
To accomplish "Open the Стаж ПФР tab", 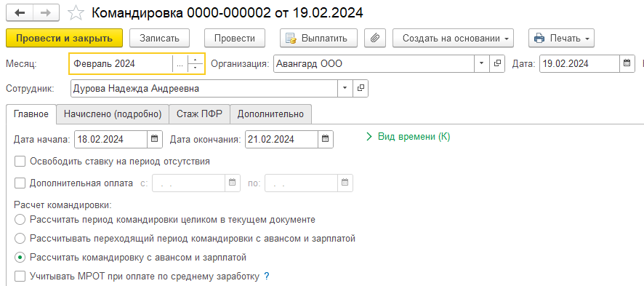I will click(200, 114).
